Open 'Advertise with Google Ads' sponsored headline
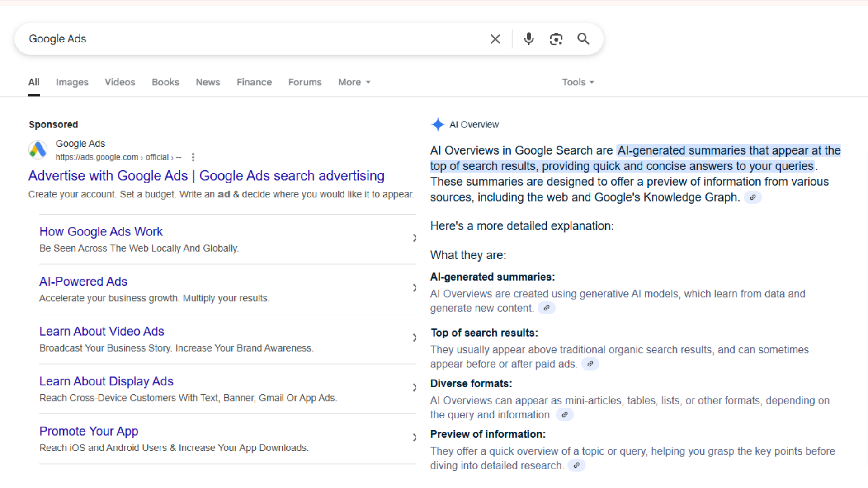The image size is (868, 488). click(x=206, y=176)
